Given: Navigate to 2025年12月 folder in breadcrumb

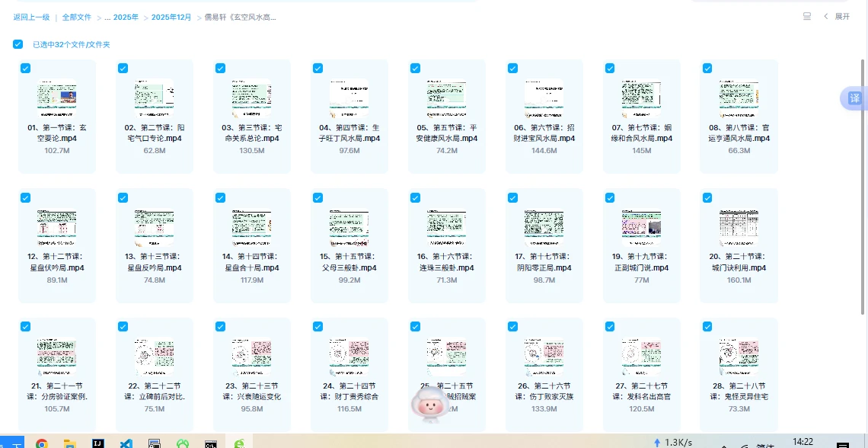Looking at the screenshot, I should pos(171,17).
